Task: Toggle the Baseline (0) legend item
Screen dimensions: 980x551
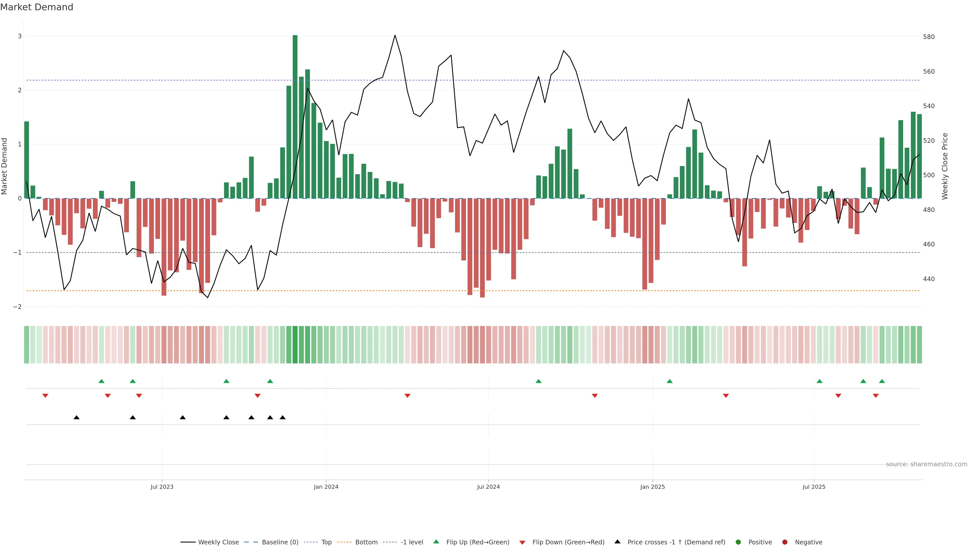Action: click(280, 542)
